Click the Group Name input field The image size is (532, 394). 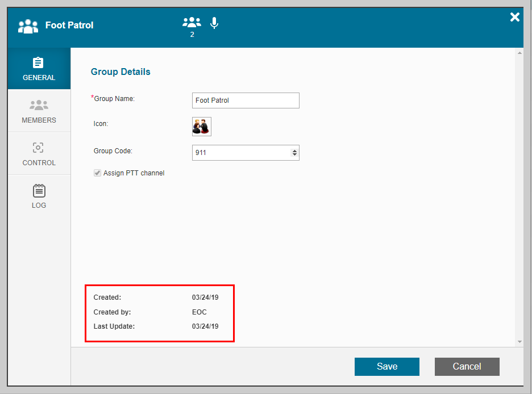click(x=246, y=100)
